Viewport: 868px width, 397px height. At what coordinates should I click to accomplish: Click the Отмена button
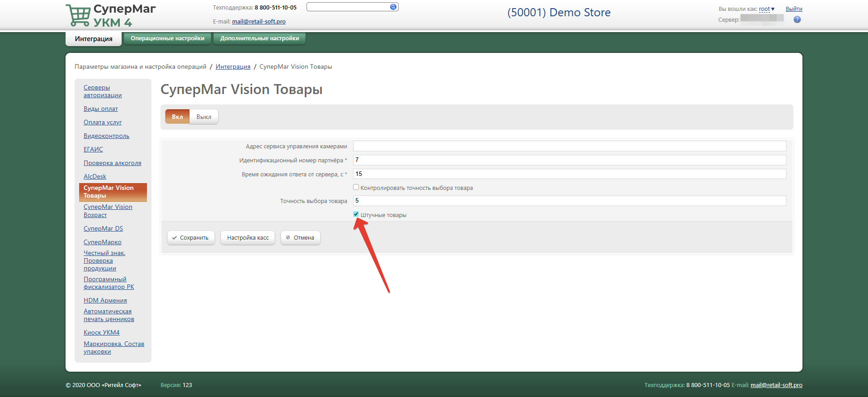tap(300, 238)
